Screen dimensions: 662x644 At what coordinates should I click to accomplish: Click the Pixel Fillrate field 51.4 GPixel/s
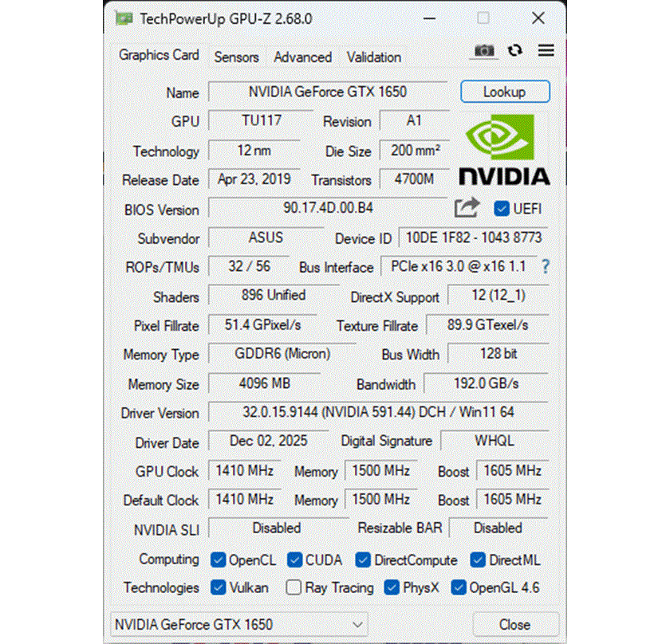pyautogui.click(x=262, y=324)
